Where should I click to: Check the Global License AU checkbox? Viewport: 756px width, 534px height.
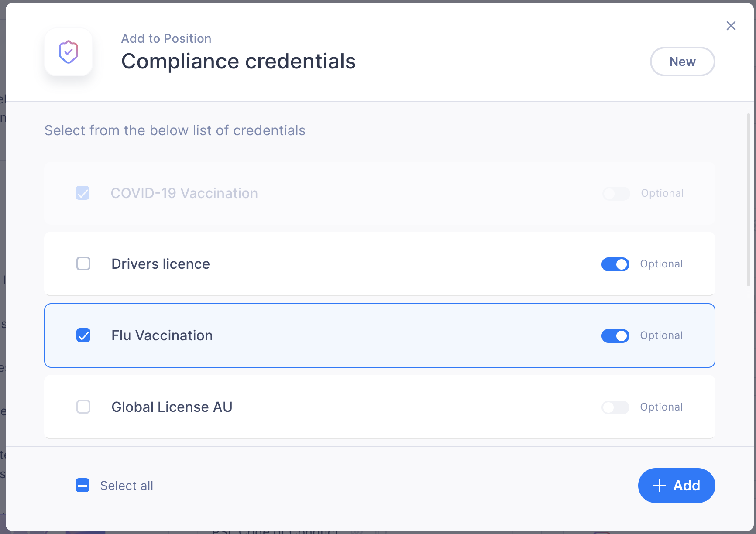(83, 407)
